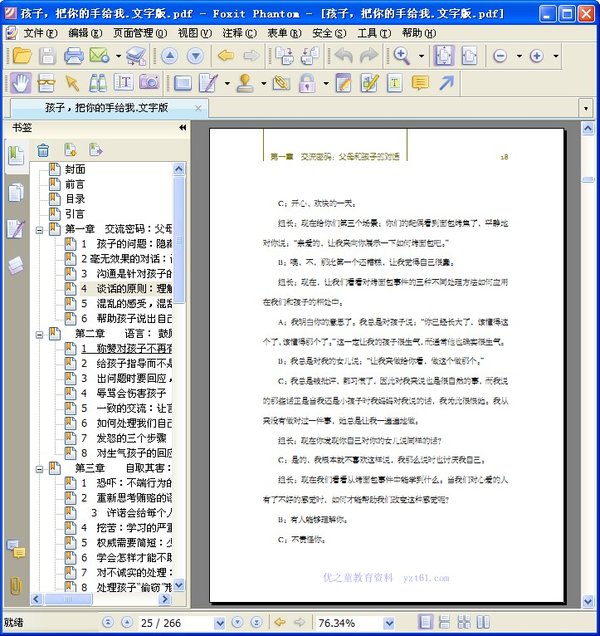Collapse the bookmarks panel double arrow
The height and width of the screenshot is (636, 600).
183,128
